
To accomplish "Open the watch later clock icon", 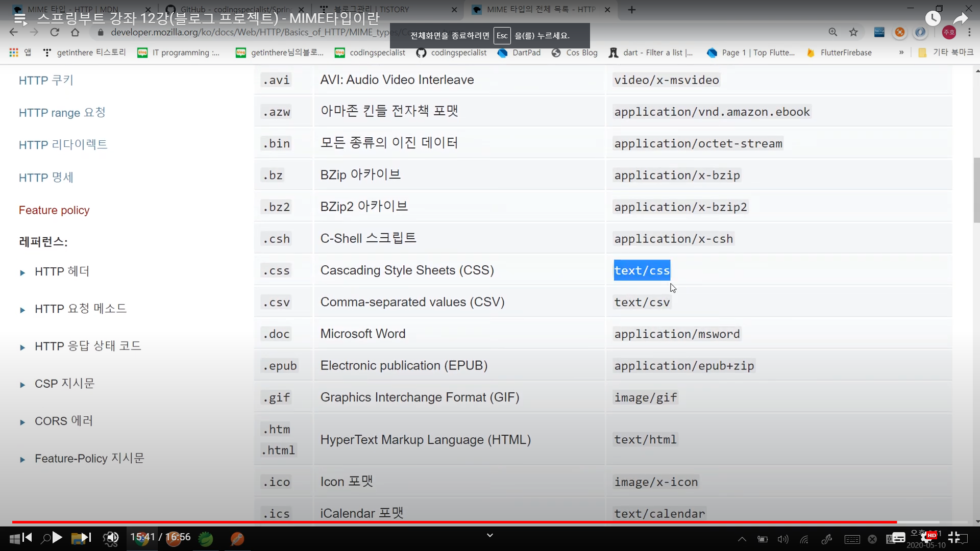I will point(933,18).
